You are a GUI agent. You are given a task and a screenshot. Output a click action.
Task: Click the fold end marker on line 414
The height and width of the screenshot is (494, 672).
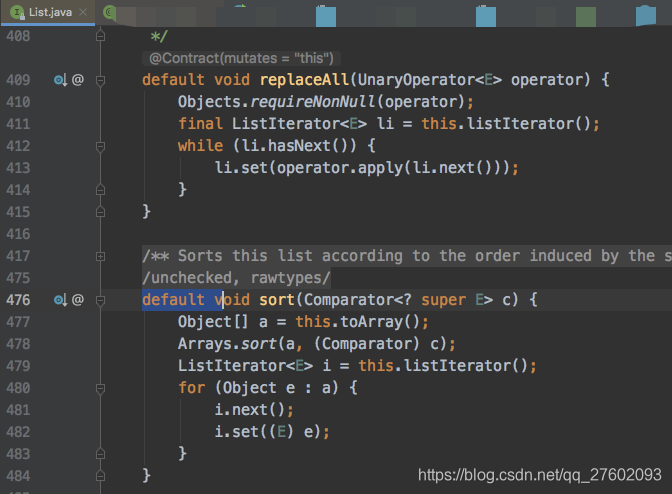coord(100,190)
